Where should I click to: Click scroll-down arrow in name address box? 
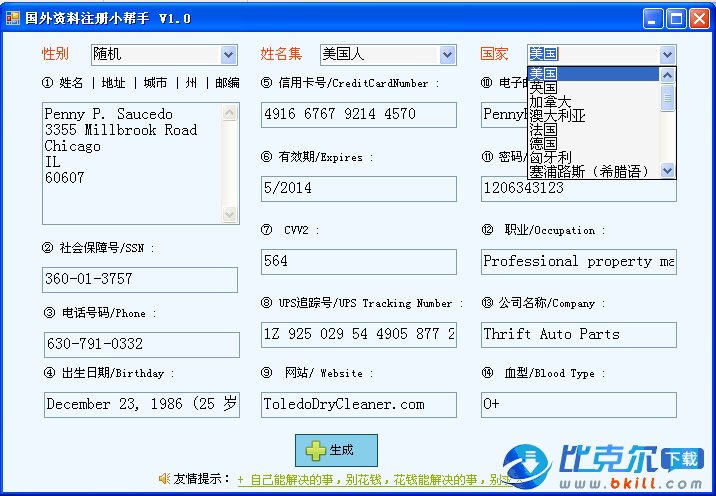(x=230, y=215)
